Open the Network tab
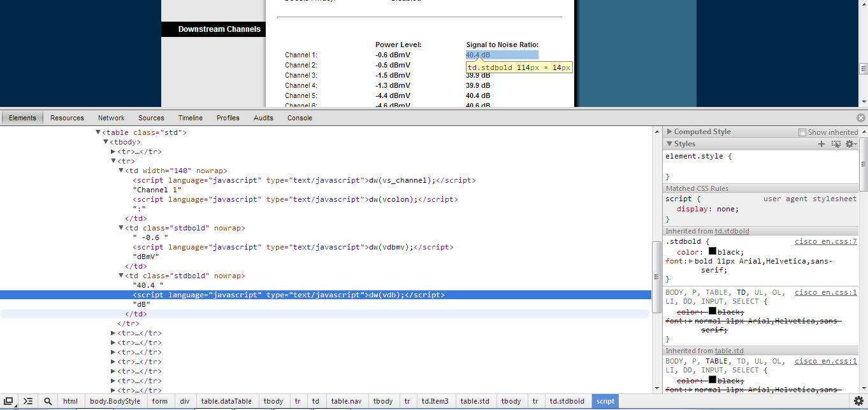Viewport: 868px width, 410px height. pyautogui.click(x=112, y=118)
